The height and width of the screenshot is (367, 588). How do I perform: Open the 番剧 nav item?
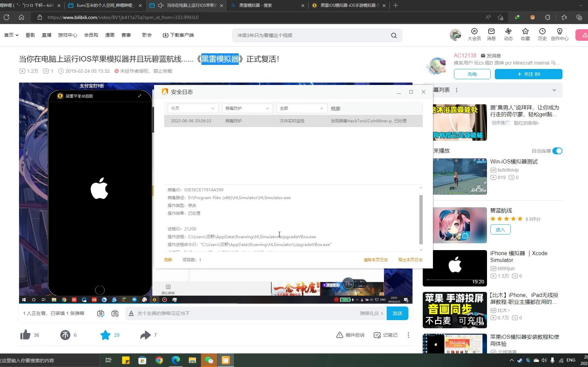point(30,35)
